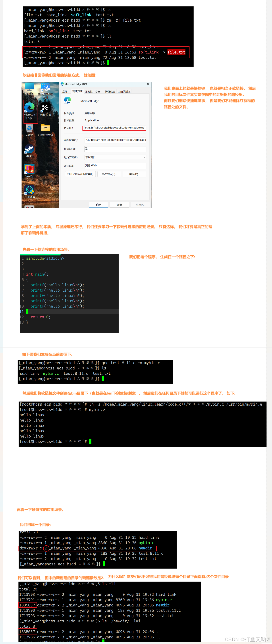Click the text 我们创建一个目录

click(x=35, y=525)
